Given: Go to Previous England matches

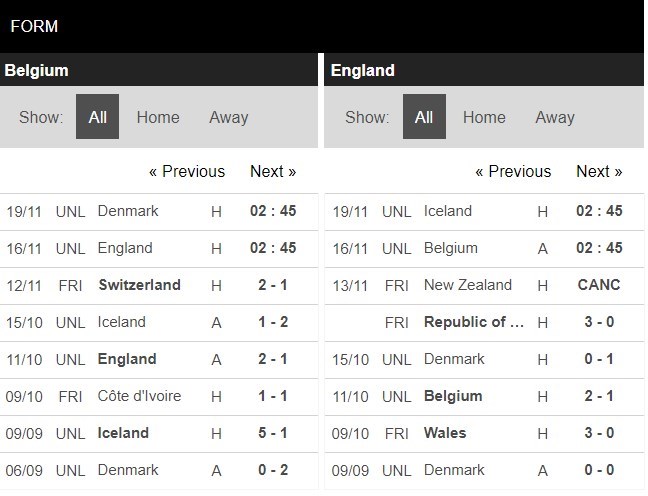Looking at the screenshot, I should tap(513, 171).
